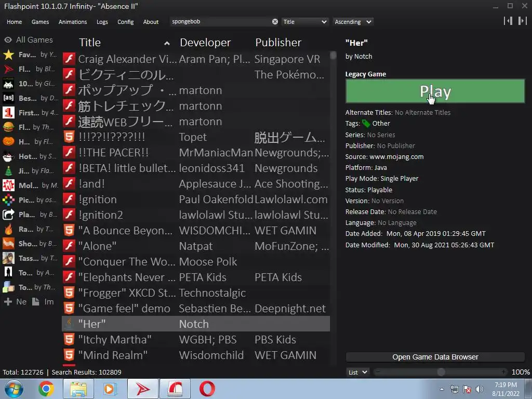Show hidden tray icons arrow
This screenshot has width=532, height=399.
coord(442,390)
